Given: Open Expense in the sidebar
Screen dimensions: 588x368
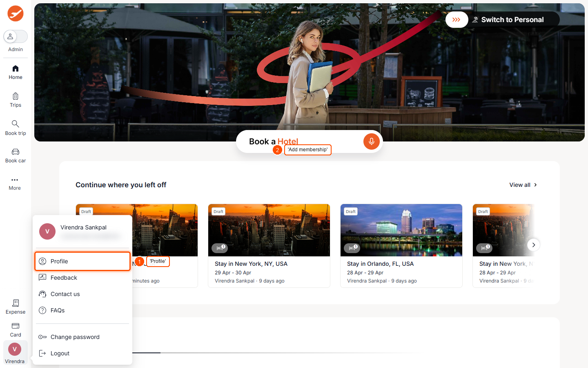Looking at the screenshot, I should pos(16,307).
